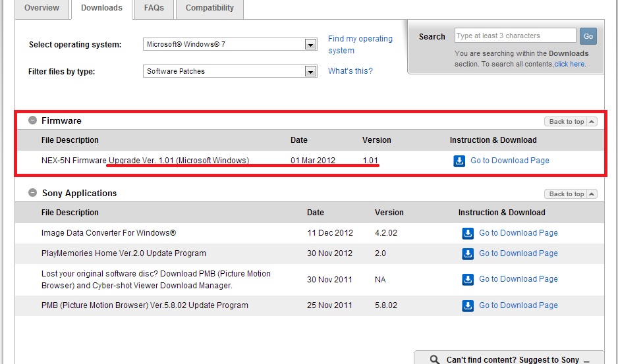Click download icon for PlayMemories Home row
Screen dimensions: 618x364
(468, 253)
